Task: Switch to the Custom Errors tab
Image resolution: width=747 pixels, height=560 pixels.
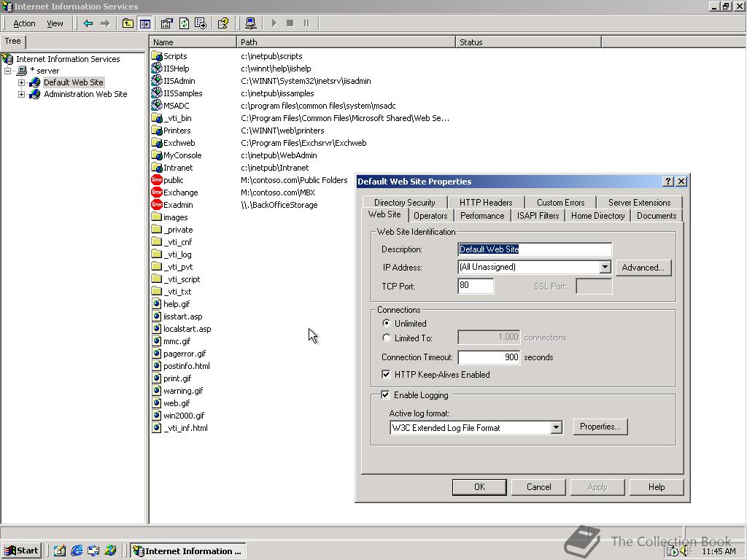Action: pyautogui.click(x=560, y=203)
